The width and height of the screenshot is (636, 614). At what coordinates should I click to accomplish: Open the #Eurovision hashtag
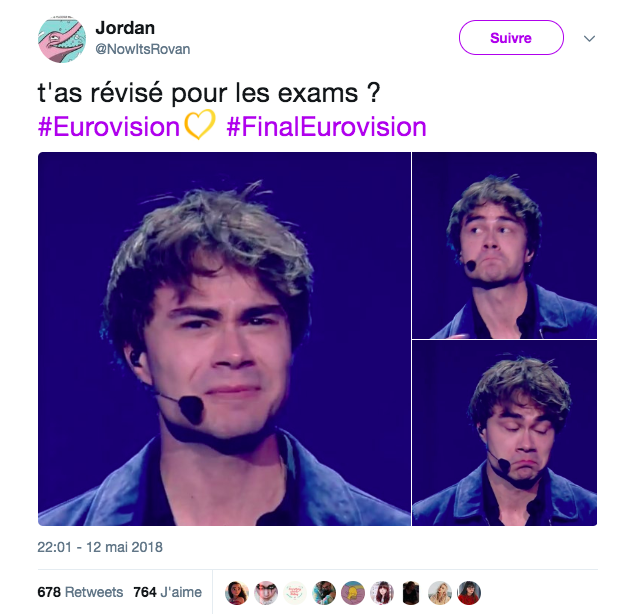(x=109, y=127)
